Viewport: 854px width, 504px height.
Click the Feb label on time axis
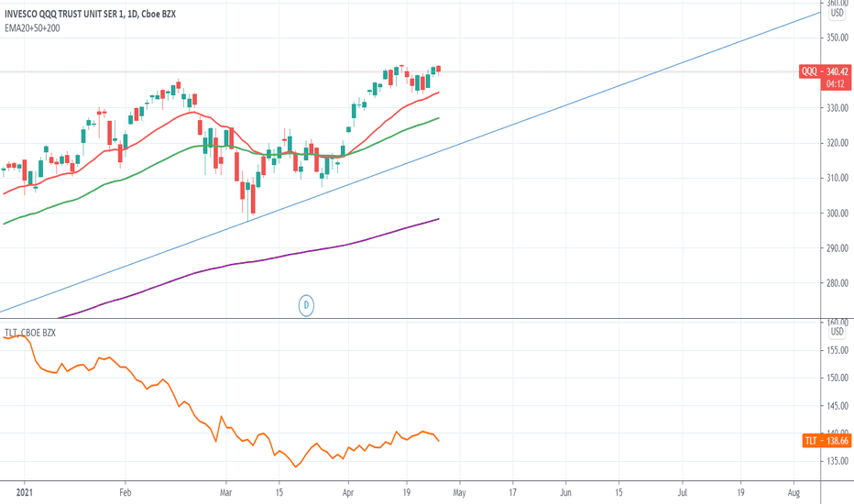126,493
